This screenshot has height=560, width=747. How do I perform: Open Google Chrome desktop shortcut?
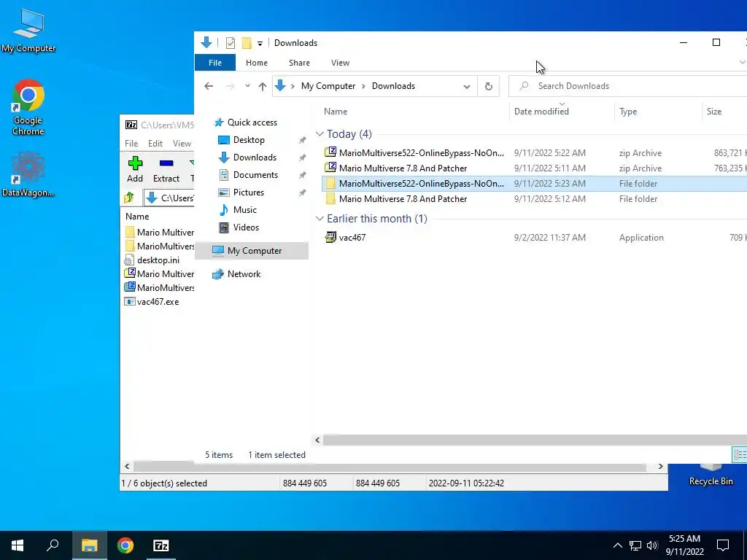point(28,108)
